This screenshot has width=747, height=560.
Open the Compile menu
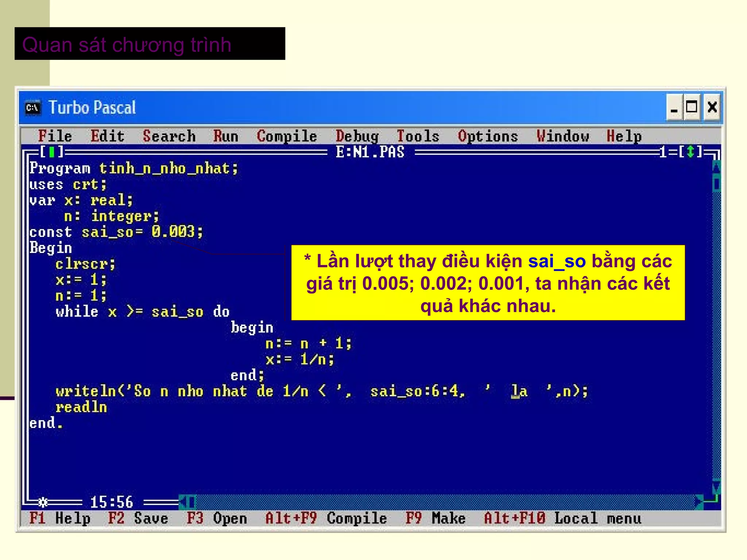pyautogui.click(x=287, y=136)
